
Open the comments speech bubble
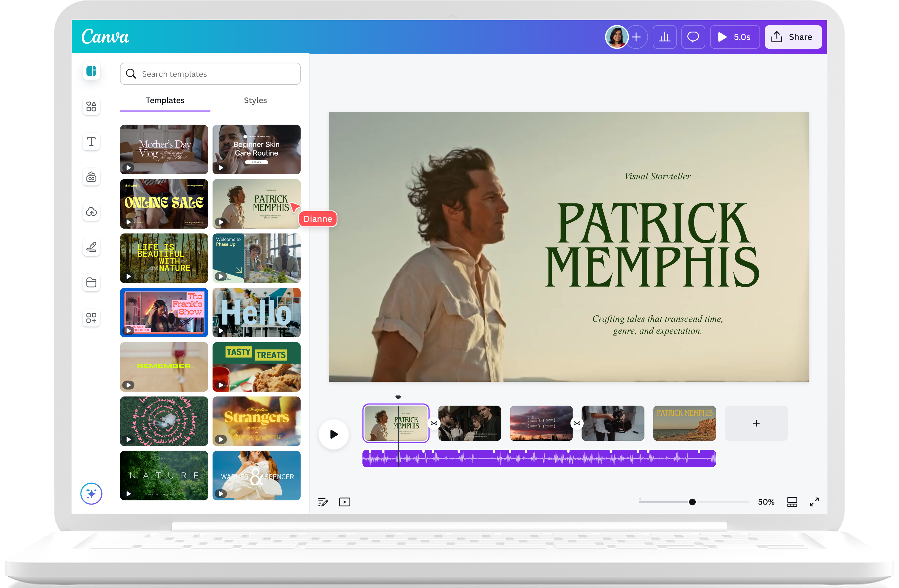coord(693,37)
